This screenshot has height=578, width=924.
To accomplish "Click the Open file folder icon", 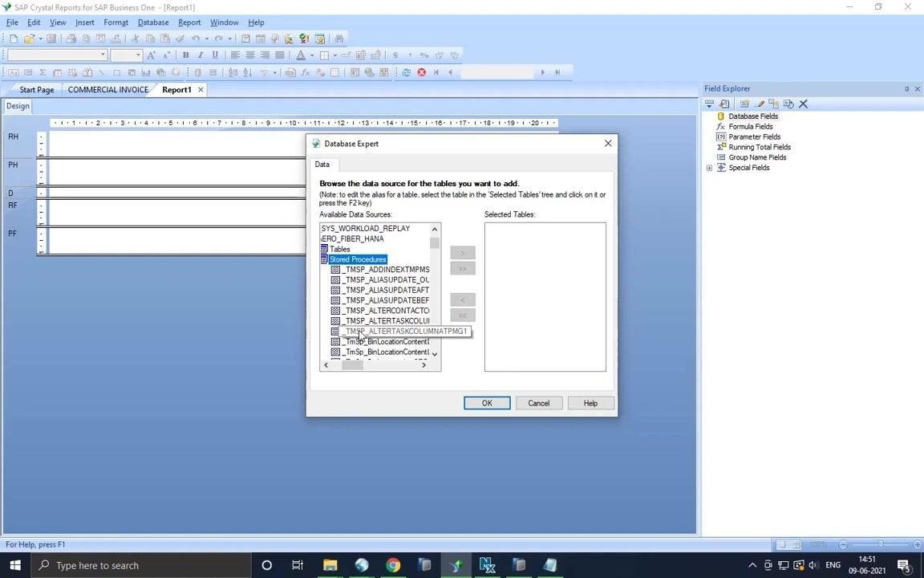I will tap(29, 39).
